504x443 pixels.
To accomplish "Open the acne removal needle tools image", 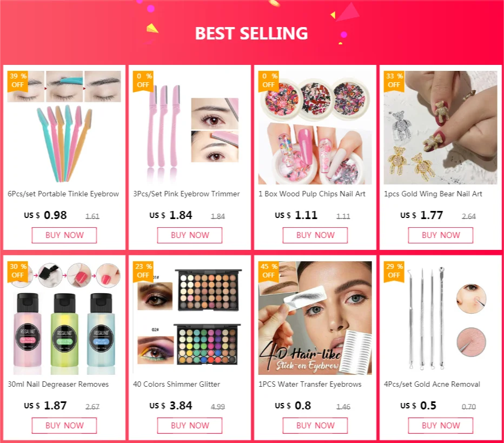I will coord(440,318).
